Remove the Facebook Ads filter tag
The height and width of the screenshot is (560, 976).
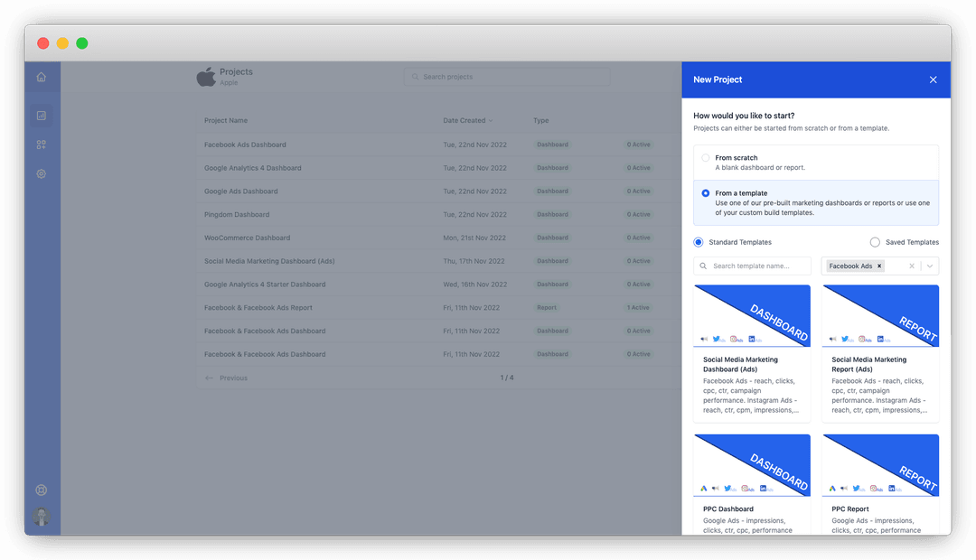[x=879, y=266]
